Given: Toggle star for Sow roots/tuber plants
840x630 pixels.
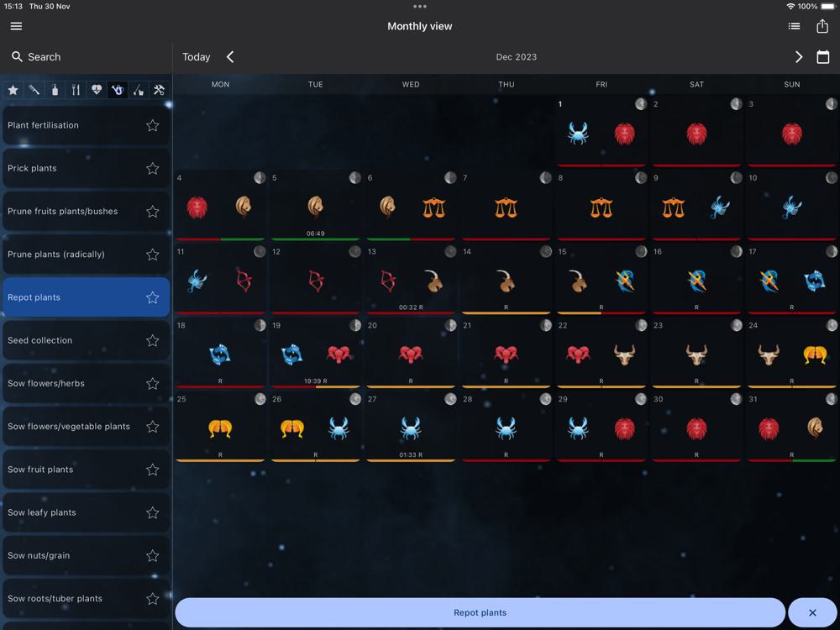Looking at the screenshot, I should coord(153,599).
